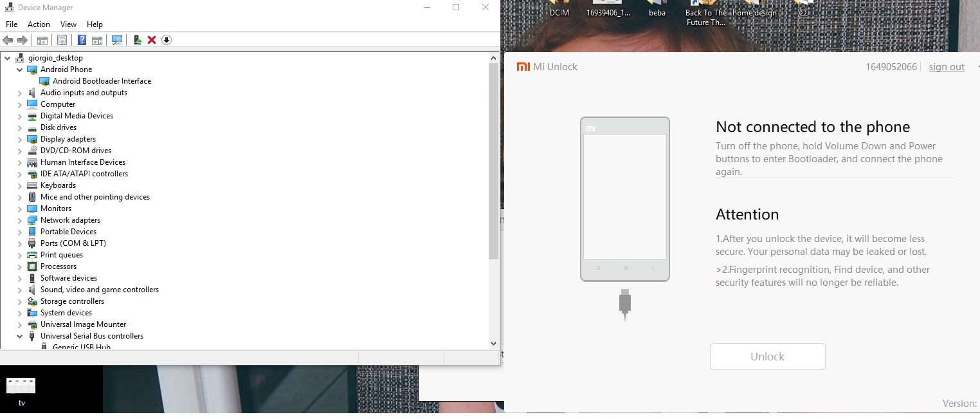Select Mice and other pointing devices
Image resolution: width=980 pixels, height=419 pixels.
(95, 197)
